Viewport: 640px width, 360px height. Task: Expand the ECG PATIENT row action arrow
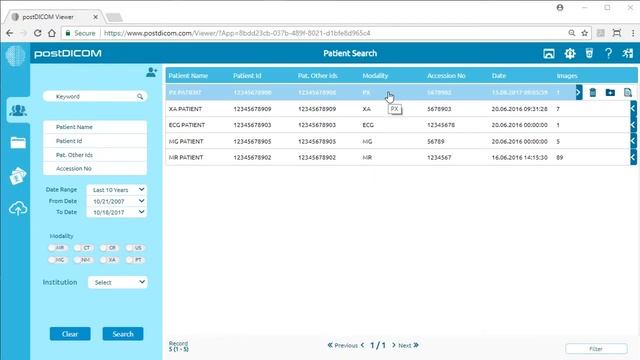tap(633, 125)
